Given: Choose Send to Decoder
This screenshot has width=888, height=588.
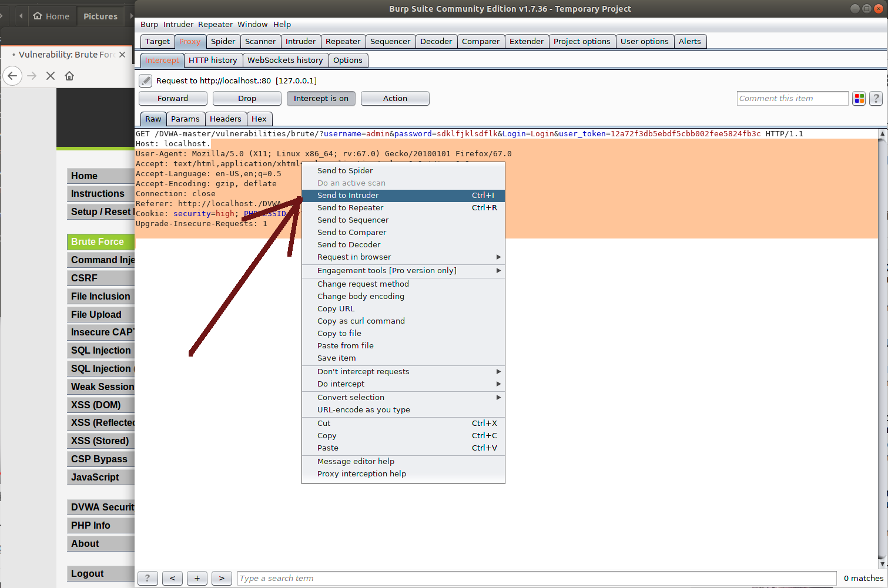Looking at the screenshot, I should 403,245.
